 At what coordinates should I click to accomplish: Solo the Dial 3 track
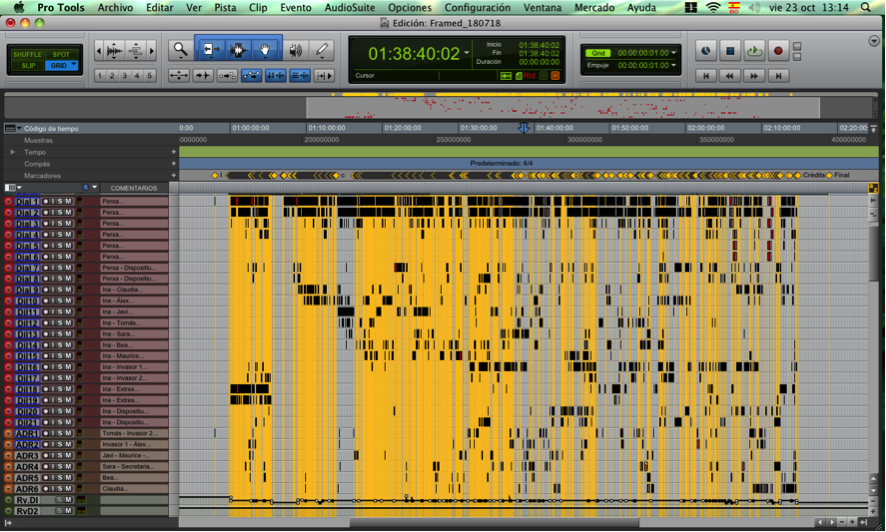pos(59,223)
